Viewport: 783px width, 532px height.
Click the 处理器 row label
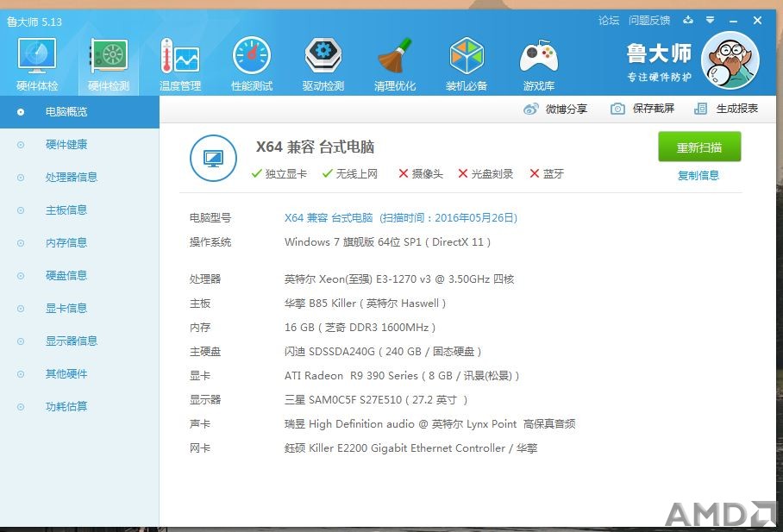(x=204, y=279)
